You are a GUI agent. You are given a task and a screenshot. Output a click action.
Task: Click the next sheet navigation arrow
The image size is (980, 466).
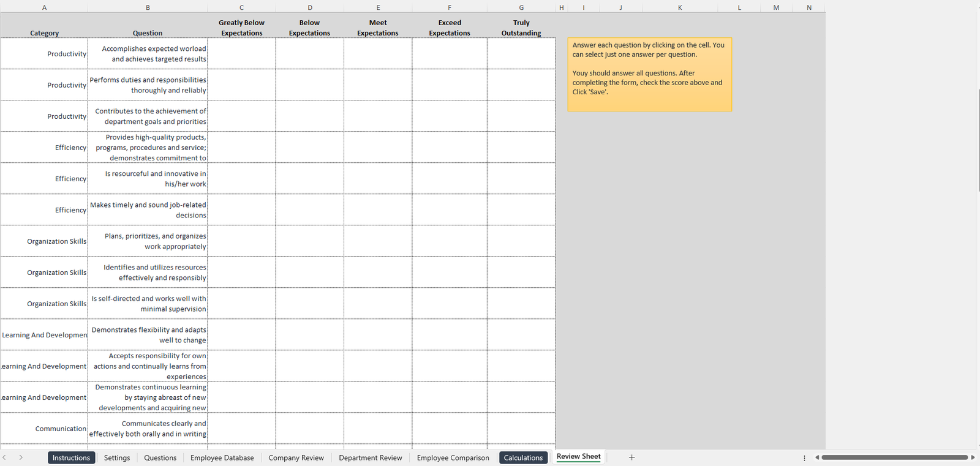click(21, 457)
